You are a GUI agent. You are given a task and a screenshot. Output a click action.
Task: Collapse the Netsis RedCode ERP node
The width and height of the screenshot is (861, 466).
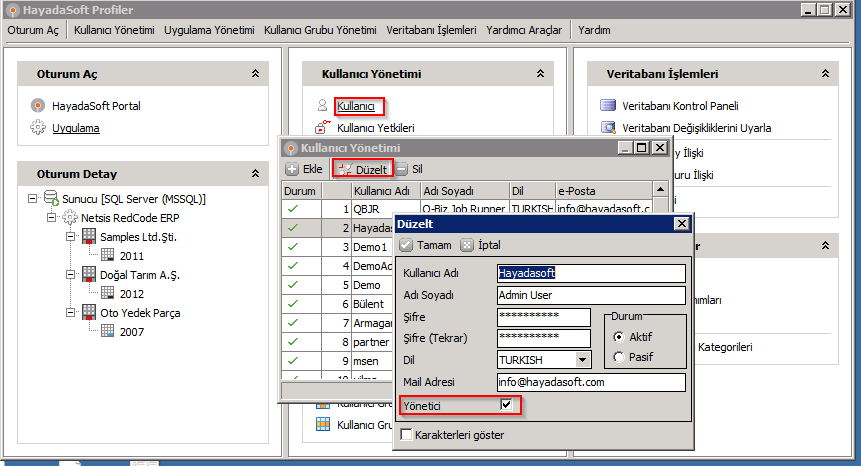[52, 218]
